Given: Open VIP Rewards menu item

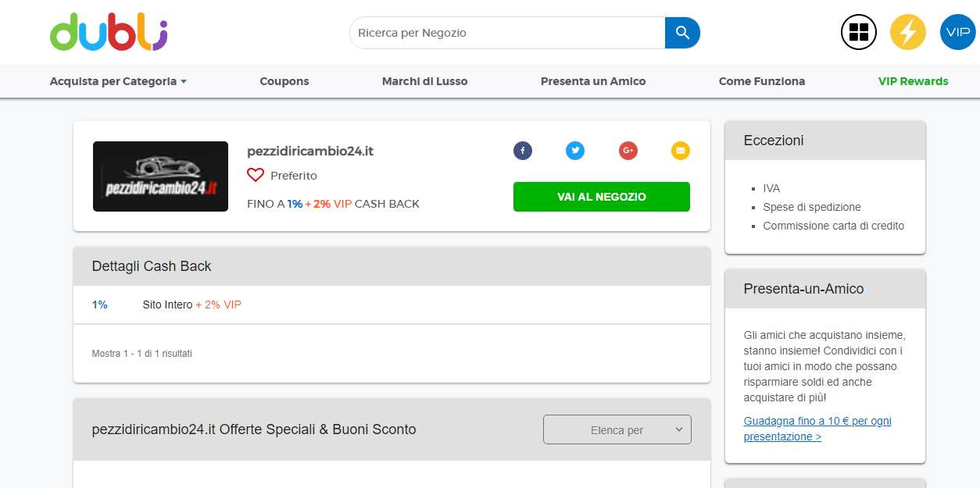Looking at the screenshot, I should [914, 81].
